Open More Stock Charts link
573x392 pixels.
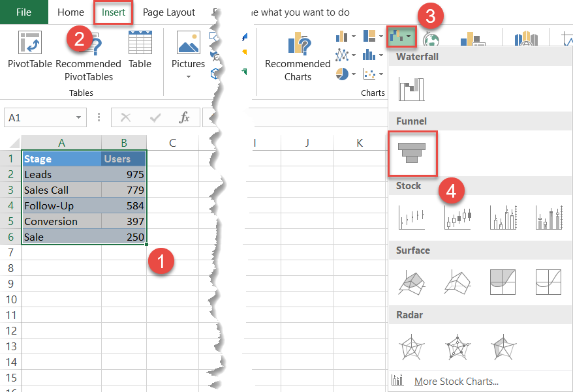[x=456, y=382]
